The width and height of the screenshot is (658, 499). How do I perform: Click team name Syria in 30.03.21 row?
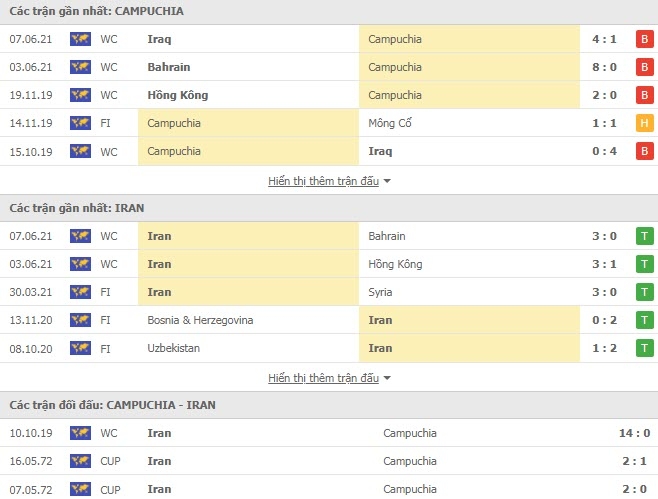[x=380, y=292]
